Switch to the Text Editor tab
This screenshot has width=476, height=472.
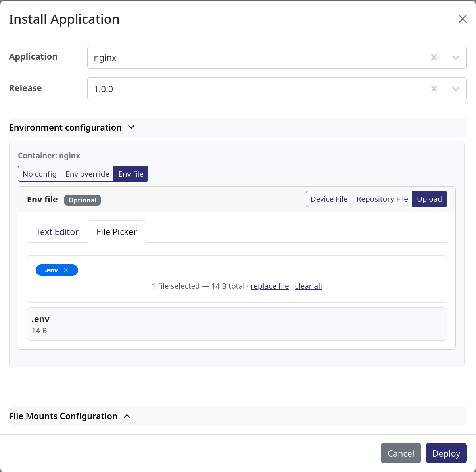(57, 232)
